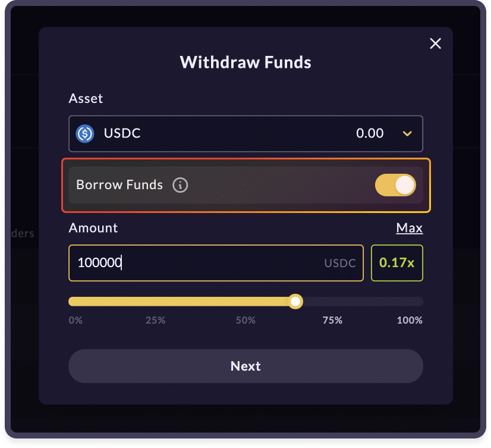Close the Withdraw Funds dialog
Image resolution: width=491 pixels, height=448 pixels.
436,43
